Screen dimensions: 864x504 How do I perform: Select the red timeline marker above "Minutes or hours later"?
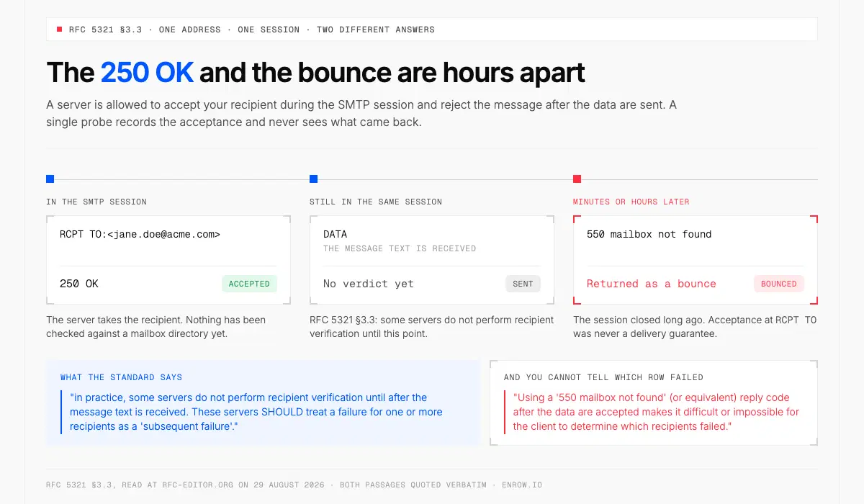[577, 179]
